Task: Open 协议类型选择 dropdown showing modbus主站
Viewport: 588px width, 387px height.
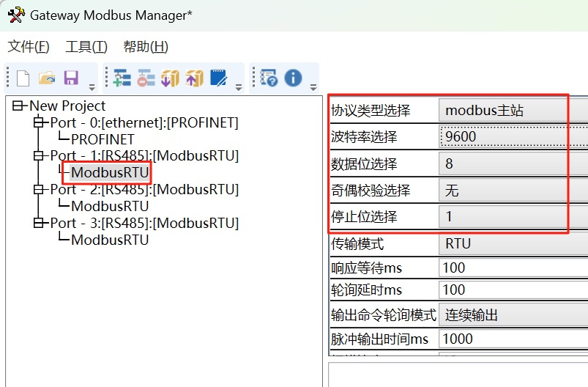Action: coord(513,111)
